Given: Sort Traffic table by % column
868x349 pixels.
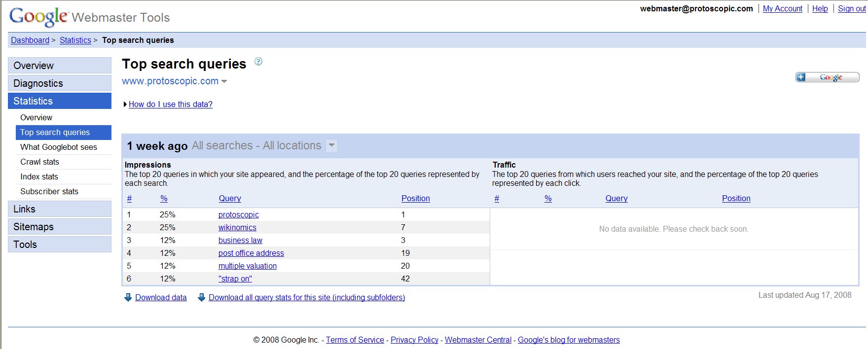Looking at the screenshot, I should tap(548, 198).
